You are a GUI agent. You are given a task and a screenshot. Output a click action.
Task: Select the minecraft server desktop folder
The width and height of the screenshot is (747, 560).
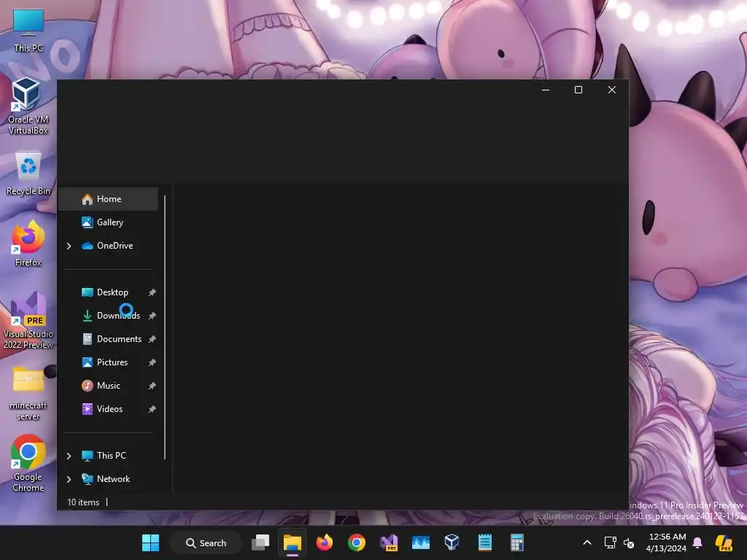pyautogui.click(x=28, y=393)
